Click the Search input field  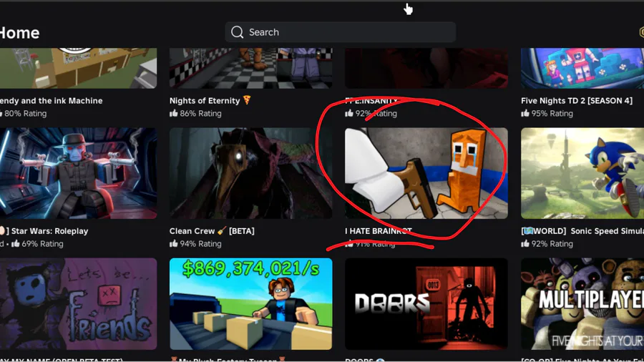pos(340,32)
